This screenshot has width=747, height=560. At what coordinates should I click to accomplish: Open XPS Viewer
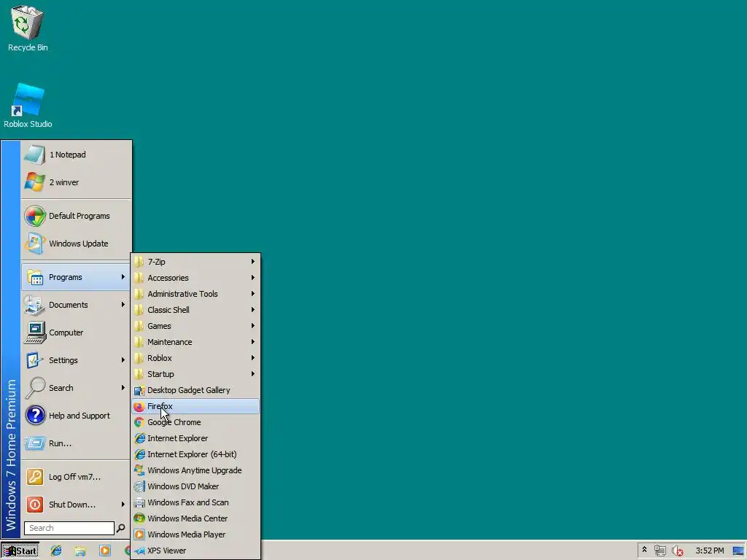pyautogui.click(x=196, y=551)
